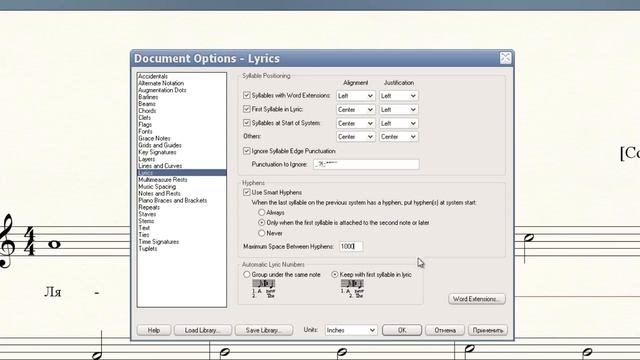This screenshot has height=360, width=640.
Task: Select Flags category
Action: coord(145,124)
